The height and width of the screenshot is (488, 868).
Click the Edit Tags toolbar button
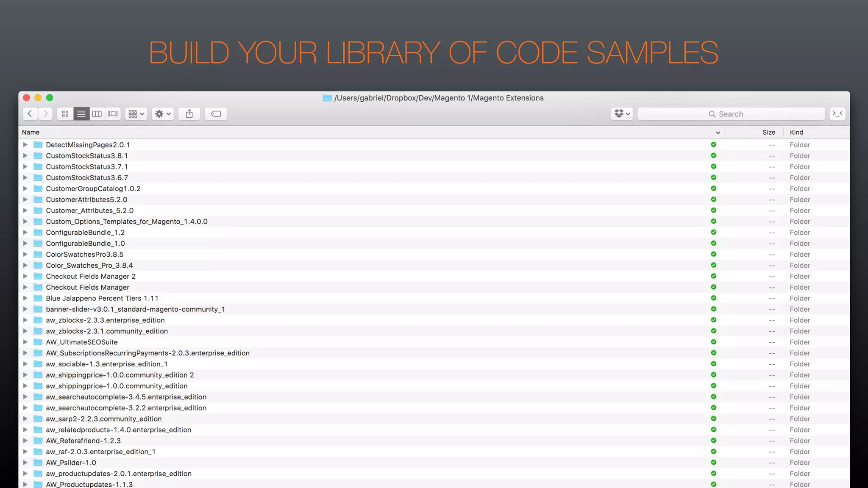point(216,114)
